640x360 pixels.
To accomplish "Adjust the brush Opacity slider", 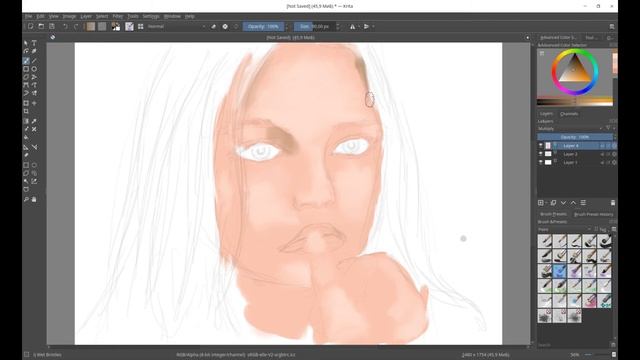I will click(x=264, y=27).
